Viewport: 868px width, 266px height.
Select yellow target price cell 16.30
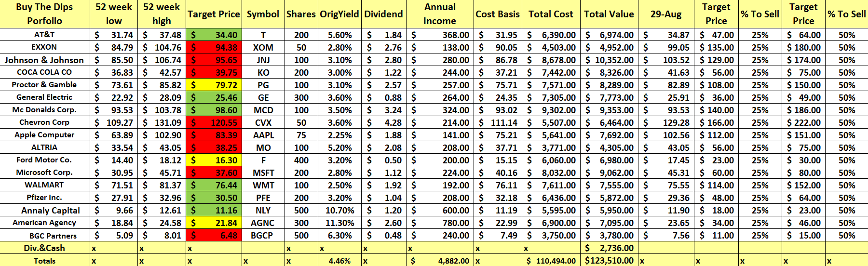click(214, 160)
